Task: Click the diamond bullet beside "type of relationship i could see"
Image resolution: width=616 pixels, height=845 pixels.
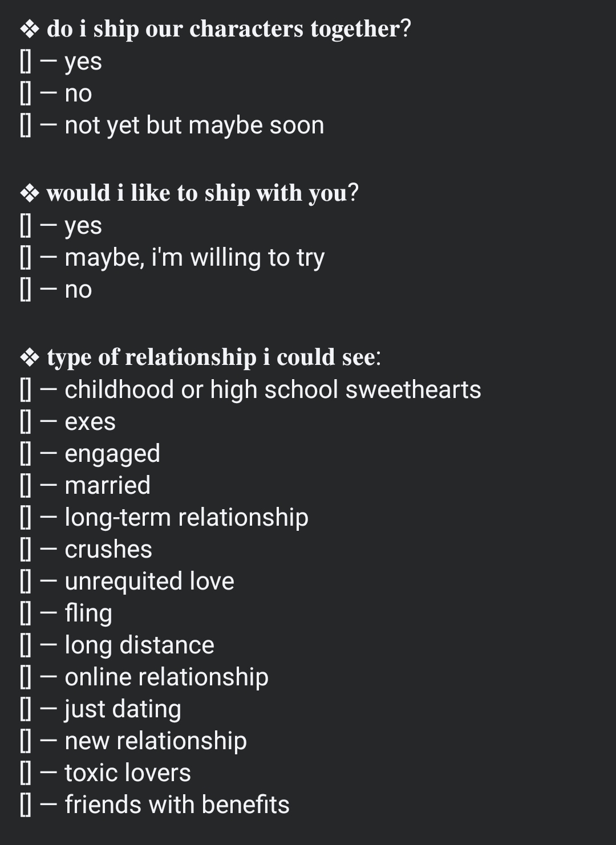Action: pyautogui.click(x=29, y=357)
